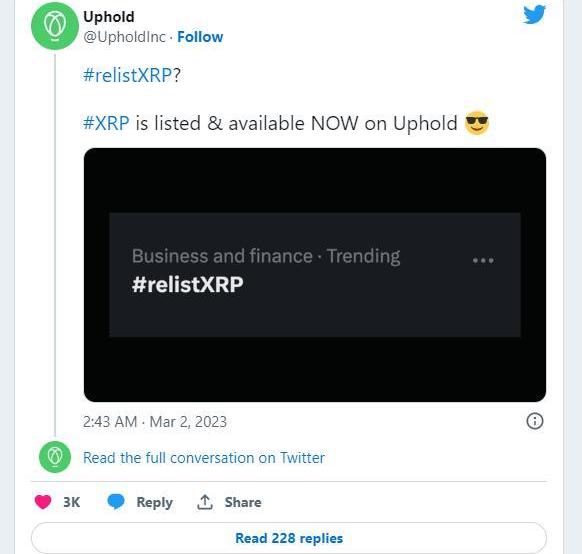Click the Reply label

[154, 502]
